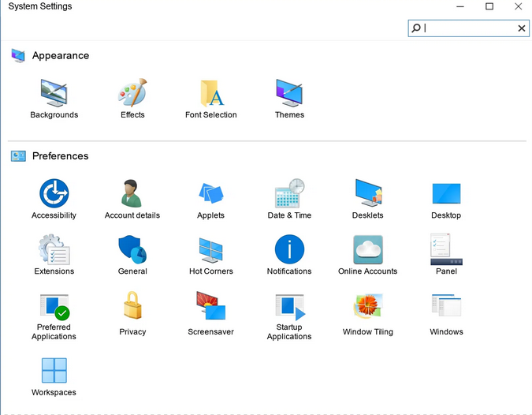532x415 pixels.
Task: Close the System Settings window
Action: click(518, 6)
